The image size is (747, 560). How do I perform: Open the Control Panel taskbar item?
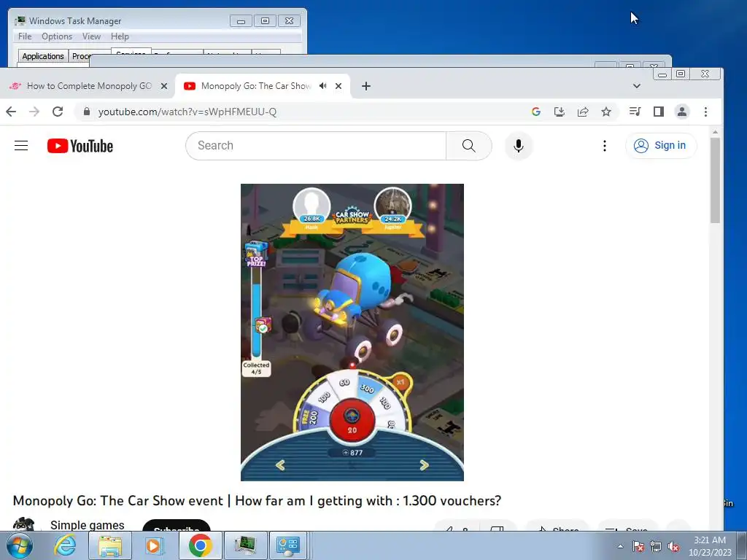(x=289, y=545)
